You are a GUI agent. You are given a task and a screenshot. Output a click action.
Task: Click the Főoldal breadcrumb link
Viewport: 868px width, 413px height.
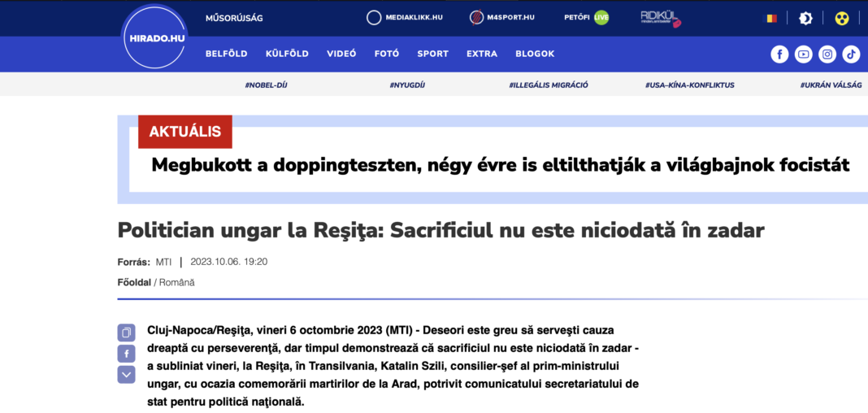pyautogui.click(x=134, y=282)
